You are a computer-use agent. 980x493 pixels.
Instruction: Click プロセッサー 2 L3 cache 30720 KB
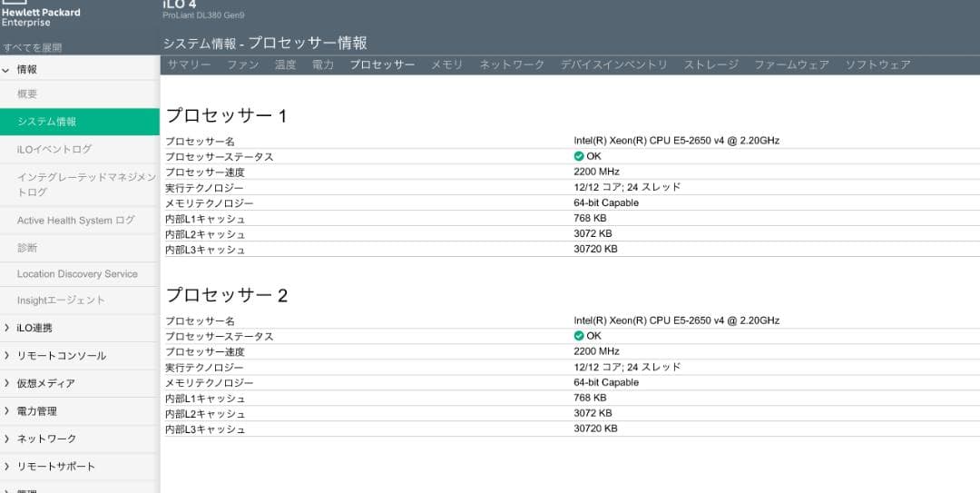595,429
